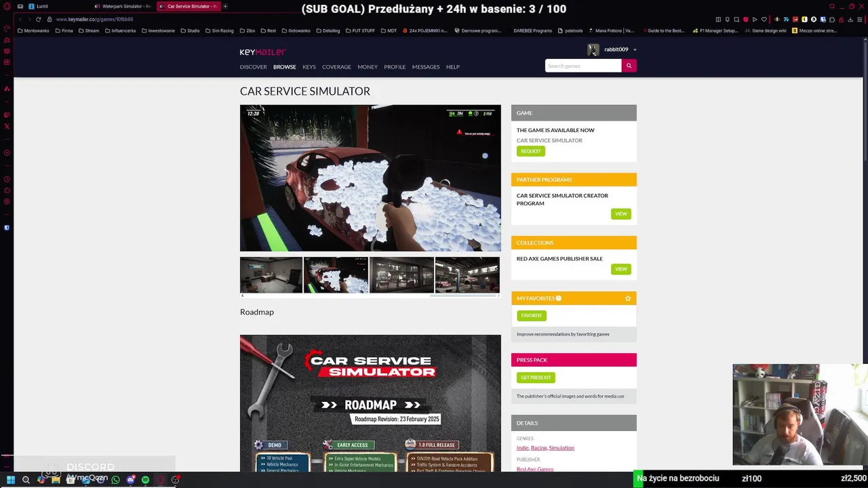The image size is (868, 488).
Task: Open the Stream bookmarks folder
Action: point(88,30)
